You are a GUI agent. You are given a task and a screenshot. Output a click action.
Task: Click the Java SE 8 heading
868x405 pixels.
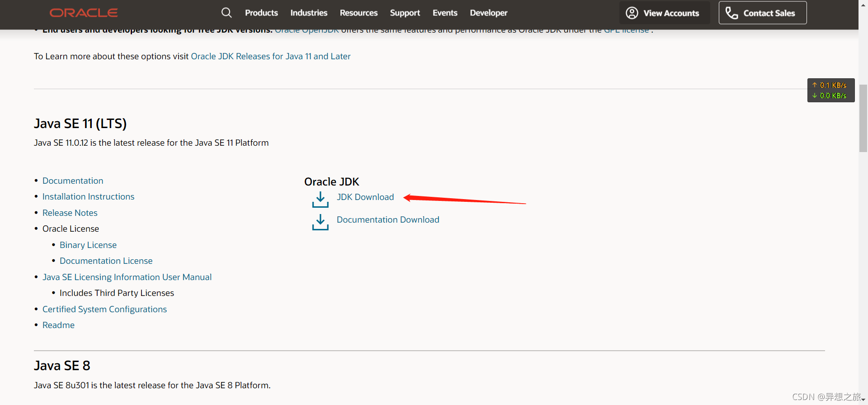62,366
